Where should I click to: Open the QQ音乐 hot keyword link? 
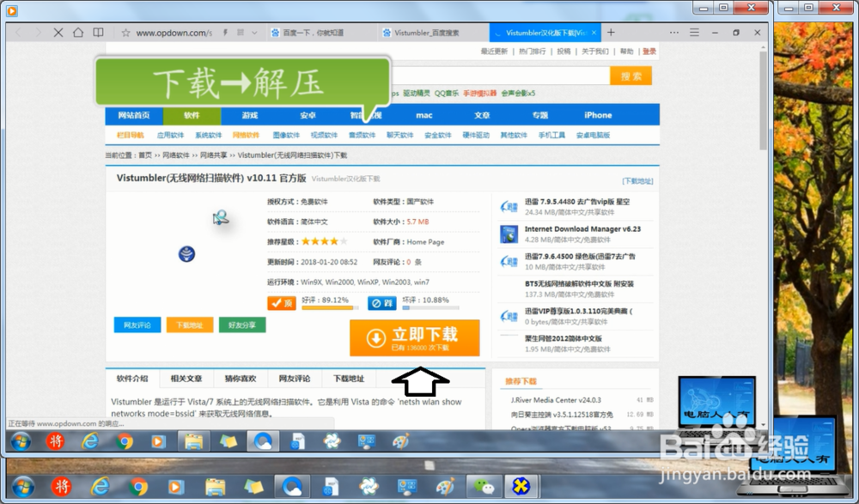pos(447,93)
